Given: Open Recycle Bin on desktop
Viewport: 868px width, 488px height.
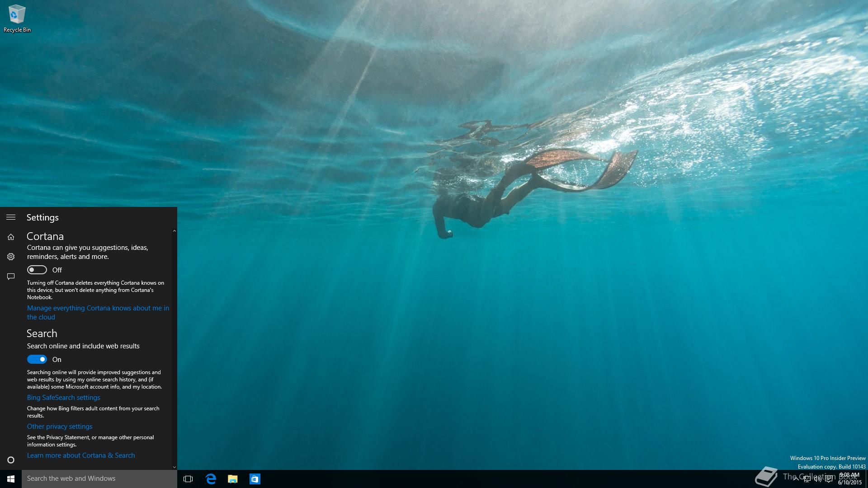Looking at the screenshot, I should pyautogui.click(x=17, y=19).
